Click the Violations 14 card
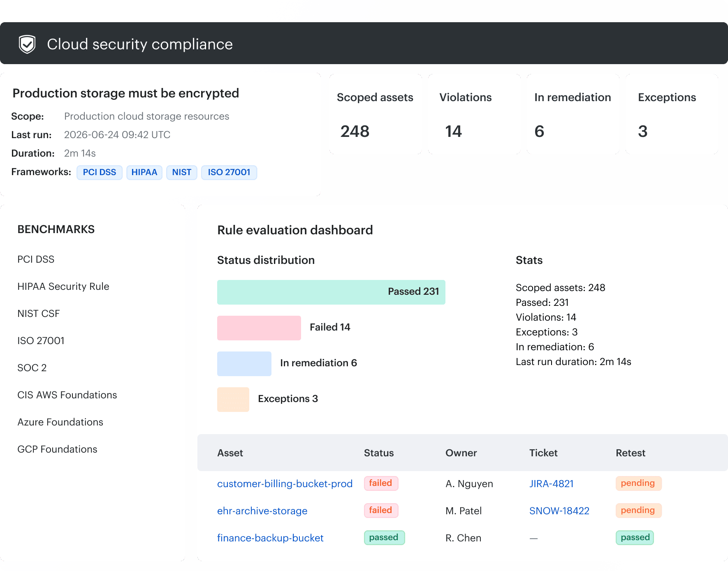Viewport: 728px width, 571px height. pos(474,114)
